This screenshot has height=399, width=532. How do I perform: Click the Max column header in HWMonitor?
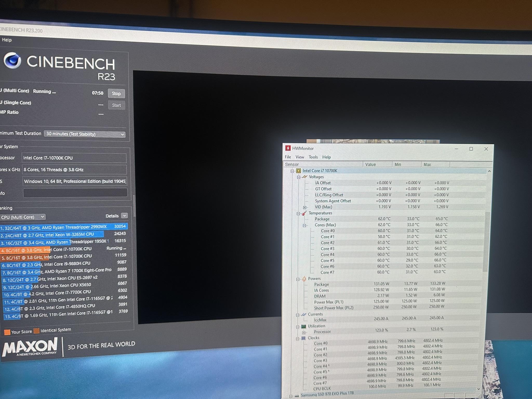[436, 164]
